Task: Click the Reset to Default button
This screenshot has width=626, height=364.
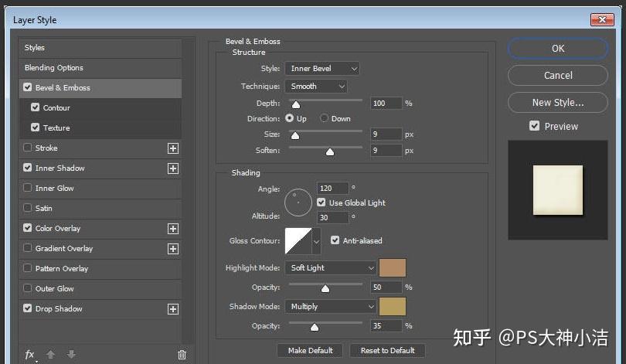Action: (387, 350)
